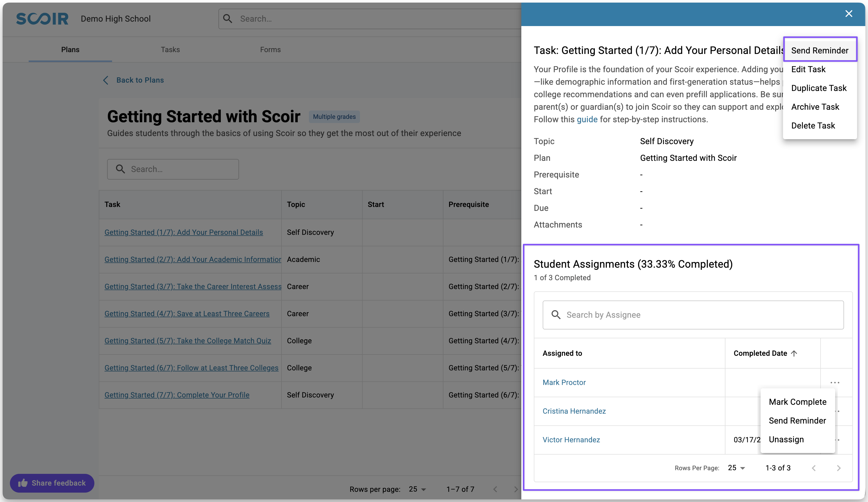Switch to the Forms tab
868x502 pixels.
(x=270, y=50)
